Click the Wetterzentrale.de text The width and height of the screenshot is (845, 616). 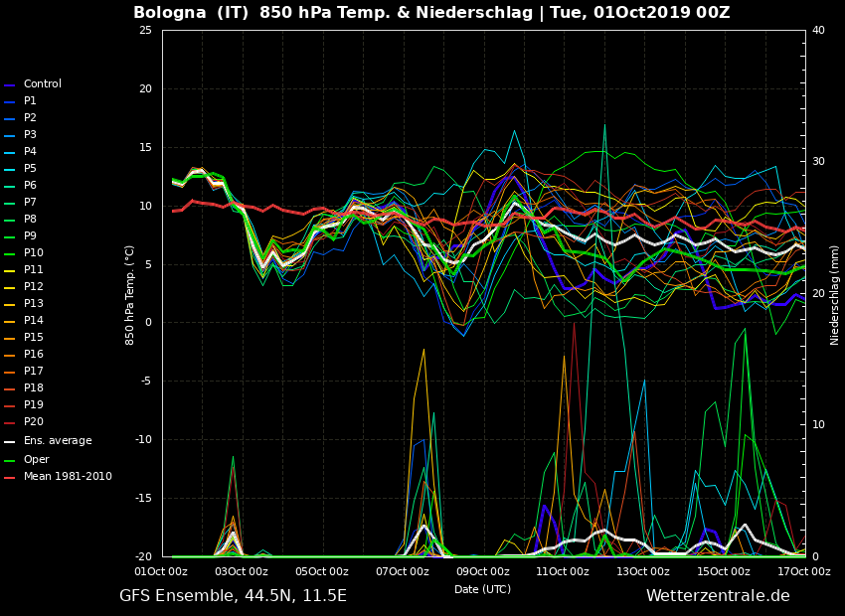click(x=718, y=596)
